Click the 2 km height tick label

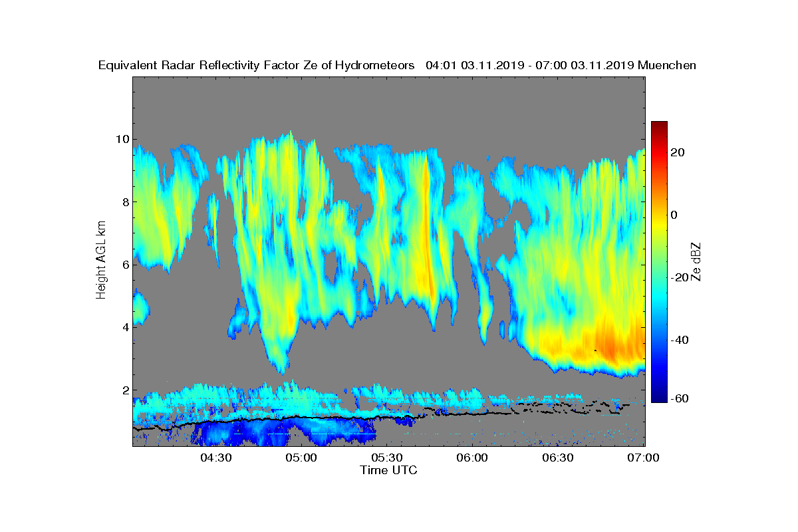125,390
